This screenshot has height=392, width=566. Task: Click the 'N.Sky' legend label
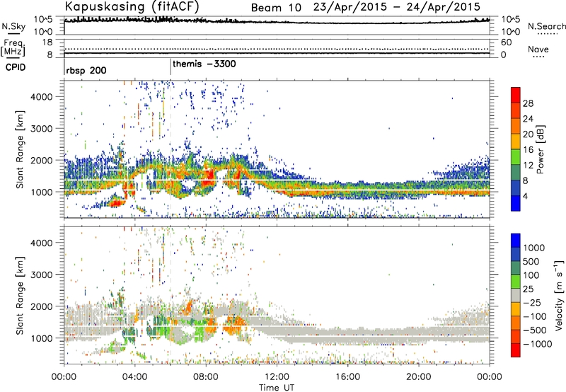pyautogui.click(x=13, y=26)
